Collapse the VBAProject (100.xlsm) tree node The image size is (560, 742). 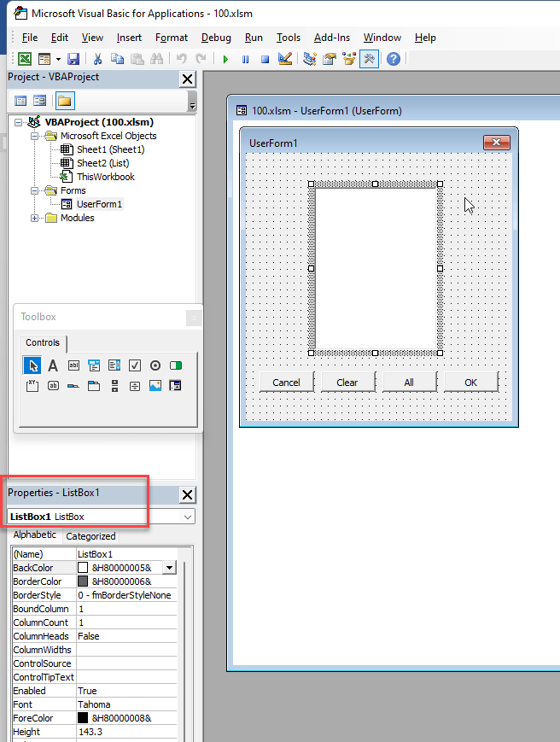(18, 122)
